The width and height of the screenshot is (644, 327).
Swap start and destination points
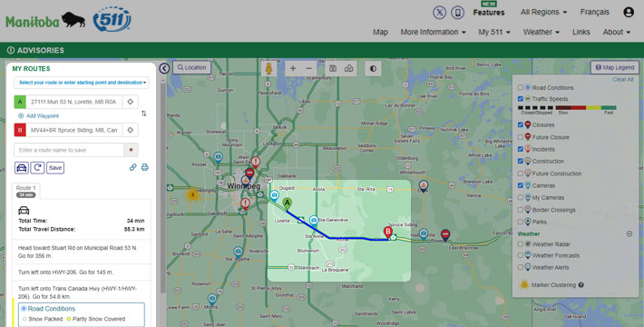143,114
